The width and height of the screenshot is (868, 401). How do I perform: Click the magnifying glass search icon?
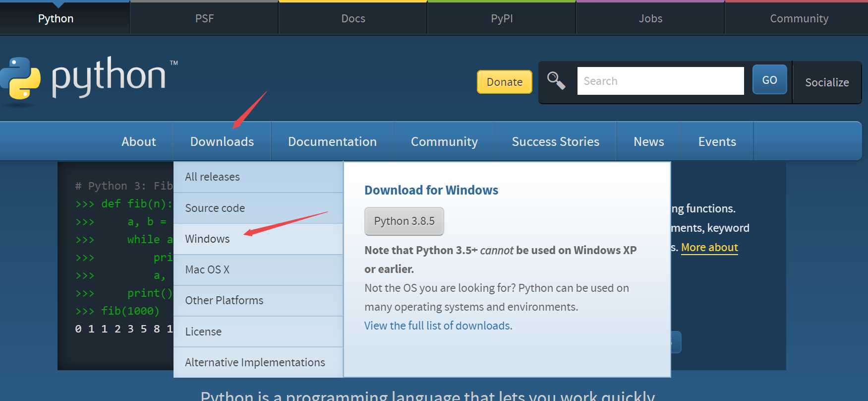(556, 80)
